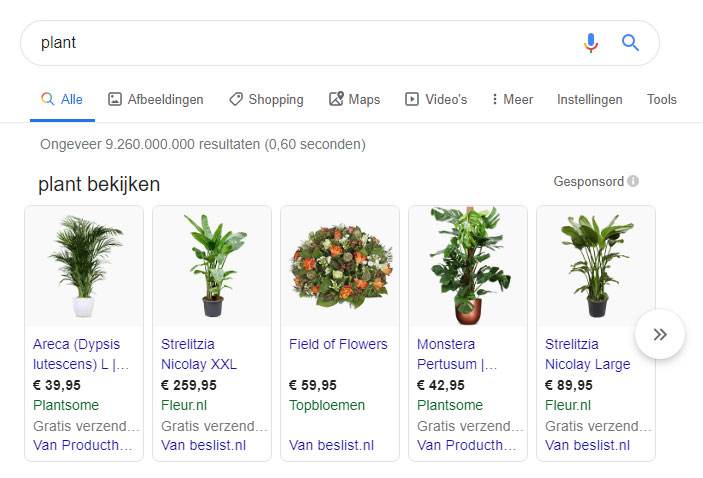The image size is (703, 478).
Task: Go to the Video's tab
Action: (x=436, y=99)
